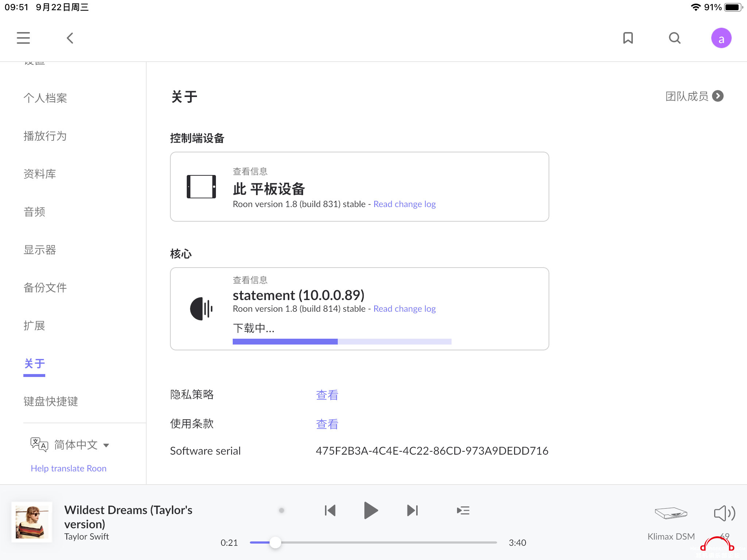Image resolution: width=747 pixels, height=560 pixels.
Task: Open 团队成员 link
Action: [687, 96]
